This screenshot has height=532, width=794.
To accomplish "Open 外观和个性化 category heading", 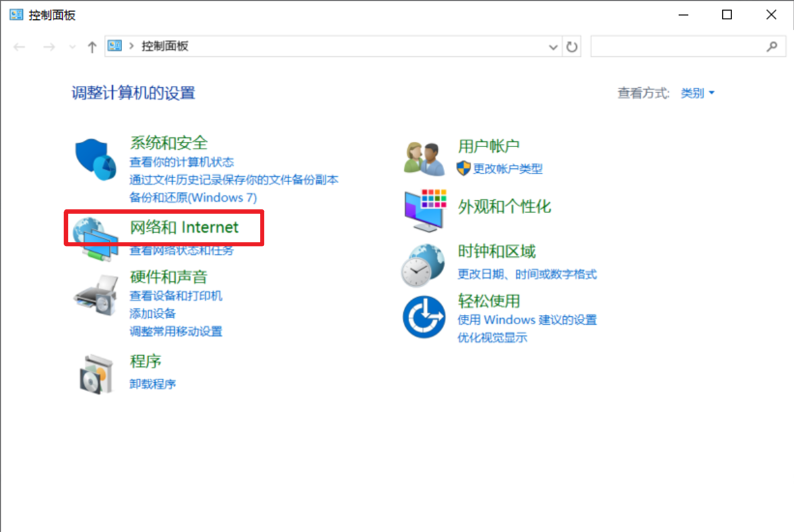I will click(x=504, y=207).
